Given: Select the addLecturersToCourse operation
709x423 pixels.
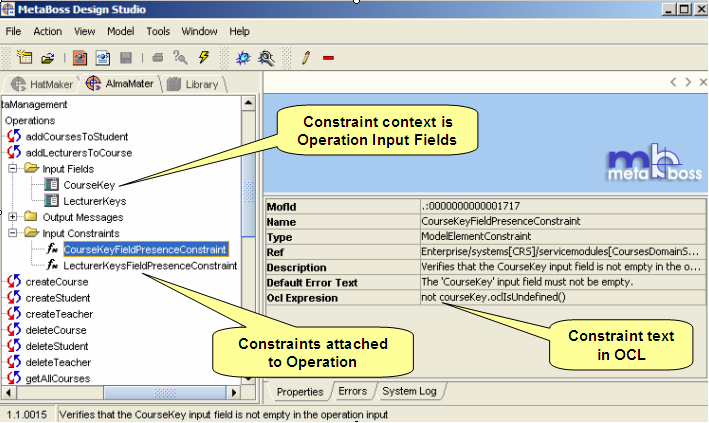Looking at the screenshot, I should 79,152.
